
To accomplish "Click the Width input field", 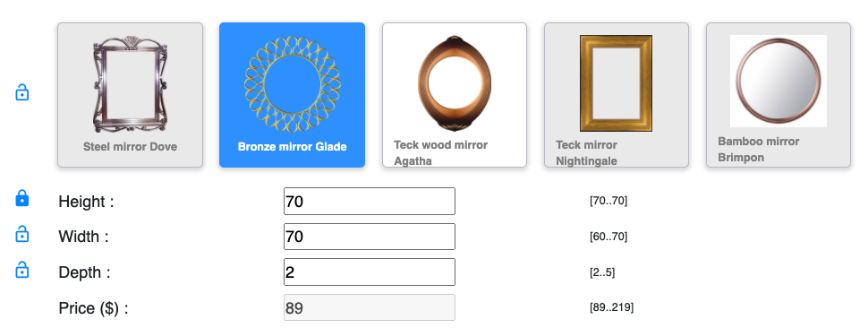I will [x=370, y=237].
